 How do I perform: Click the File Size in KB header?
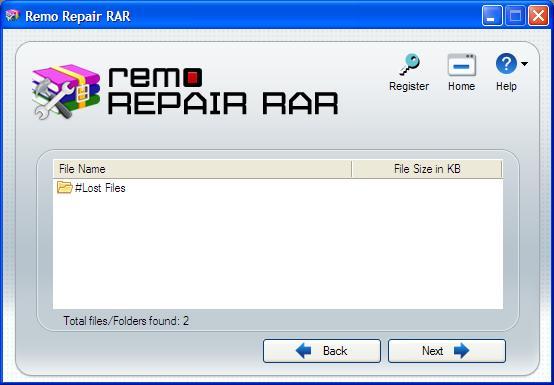coord(427,169)
